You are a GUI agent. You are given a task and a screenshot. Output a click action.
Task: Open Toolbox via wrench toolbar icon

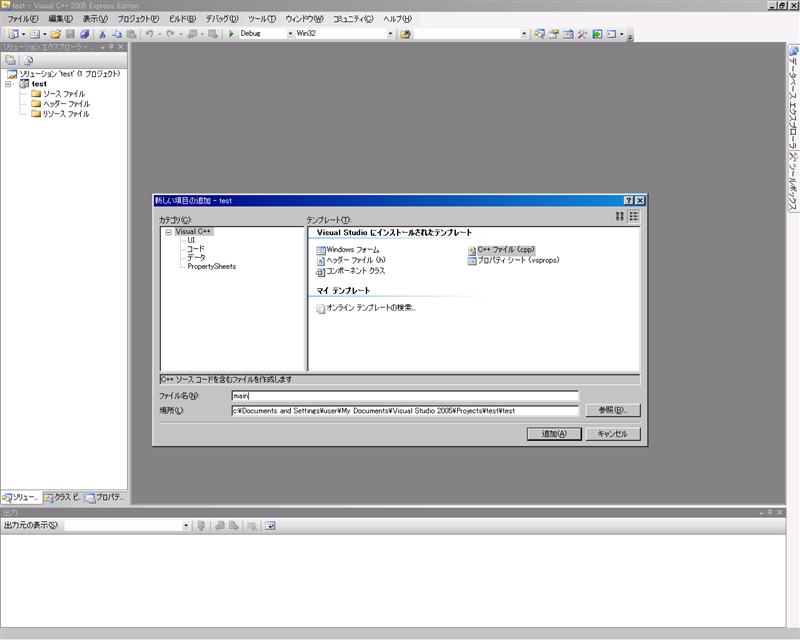582,34
